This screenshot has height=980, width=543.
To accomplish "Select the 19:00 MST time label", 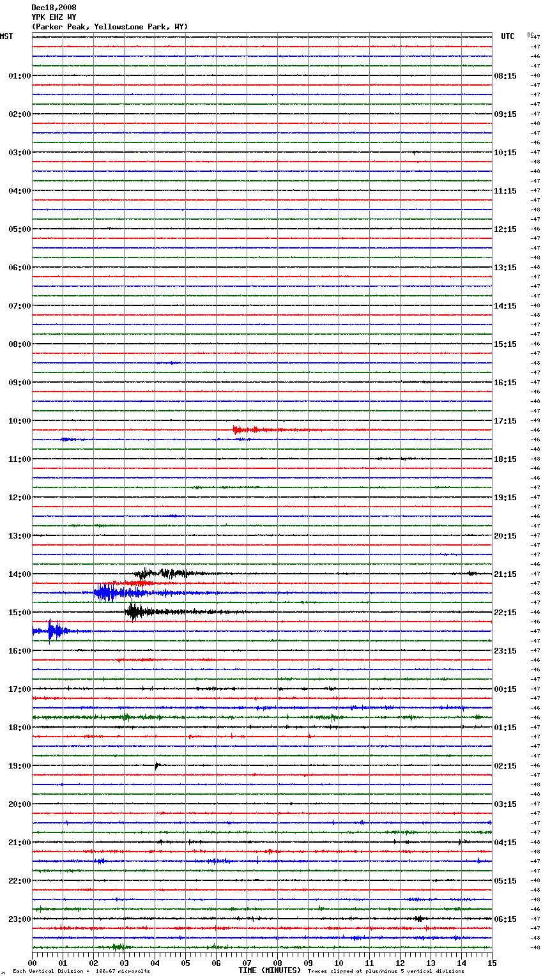I will tap(20, 766).
